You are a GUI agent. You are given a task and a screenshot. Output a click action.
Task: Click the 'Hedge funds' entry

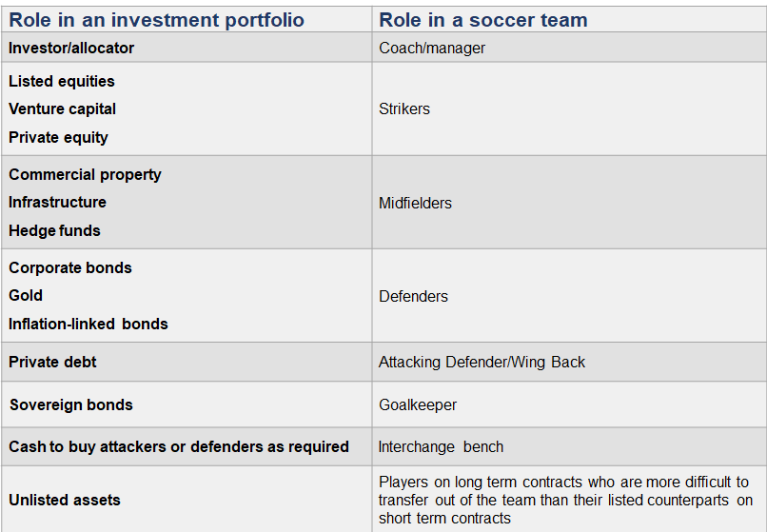(x=54, y=230)
